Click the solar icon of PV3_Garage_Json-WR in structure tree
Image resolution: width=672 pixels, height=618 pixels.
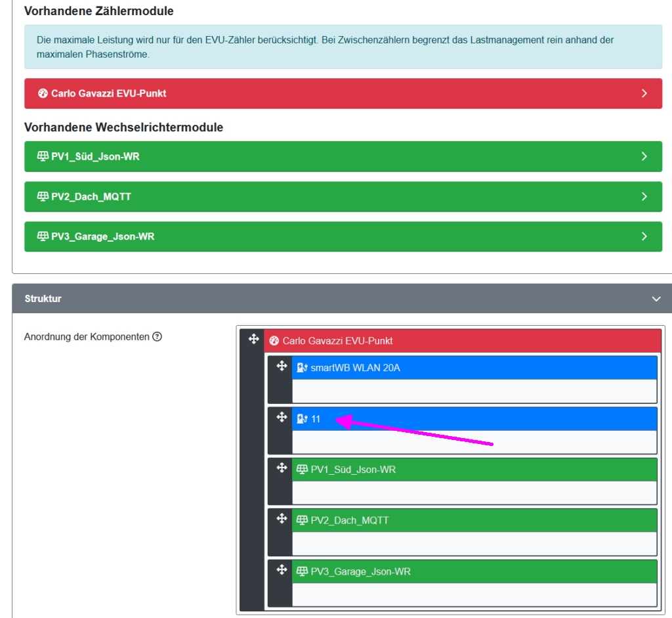click(302, 571)
